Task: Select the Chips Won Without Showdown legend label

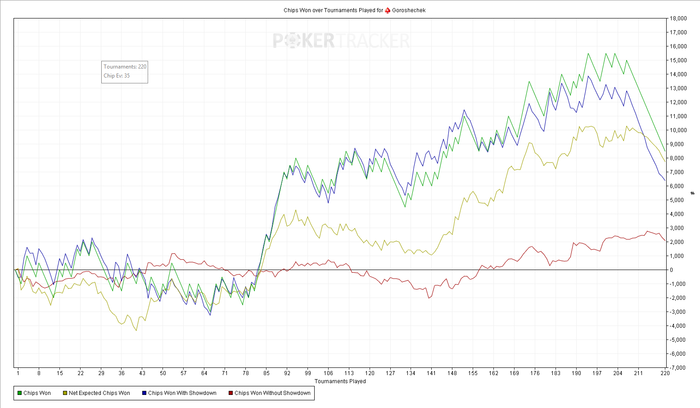Action: (x=272, y=393)
